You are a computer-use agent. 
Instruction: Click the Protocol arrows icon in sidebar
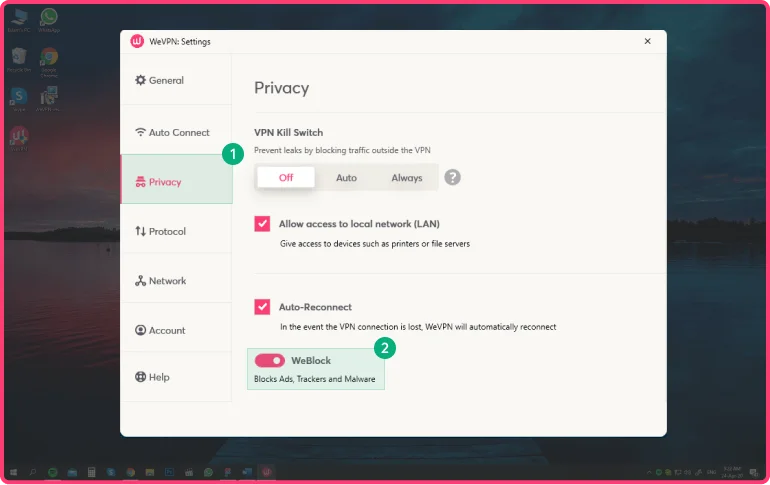click(x=140, y=231)
